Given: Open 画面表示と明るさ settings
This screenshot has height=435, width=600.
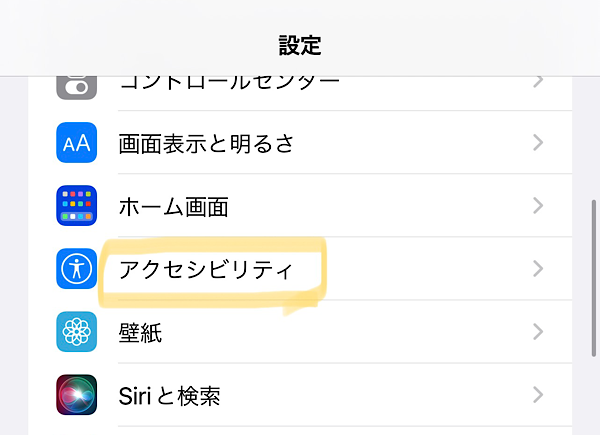Looking at the screenshot, I should pos(207,143).
